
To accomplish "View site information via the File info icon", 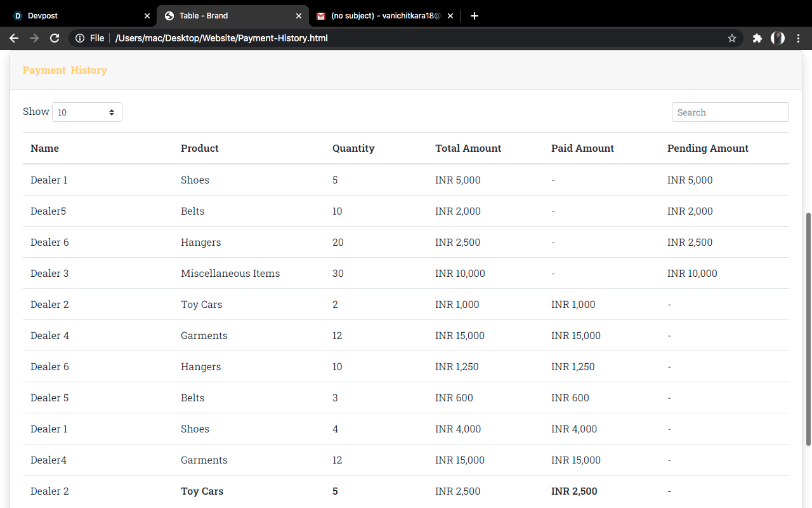I will click(81, 38).
